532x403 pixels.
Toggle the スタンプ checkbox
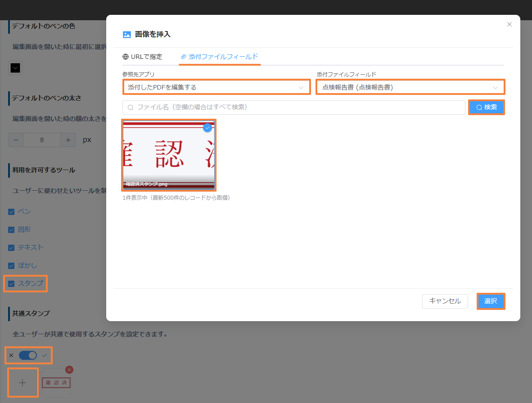pos(11,284)
